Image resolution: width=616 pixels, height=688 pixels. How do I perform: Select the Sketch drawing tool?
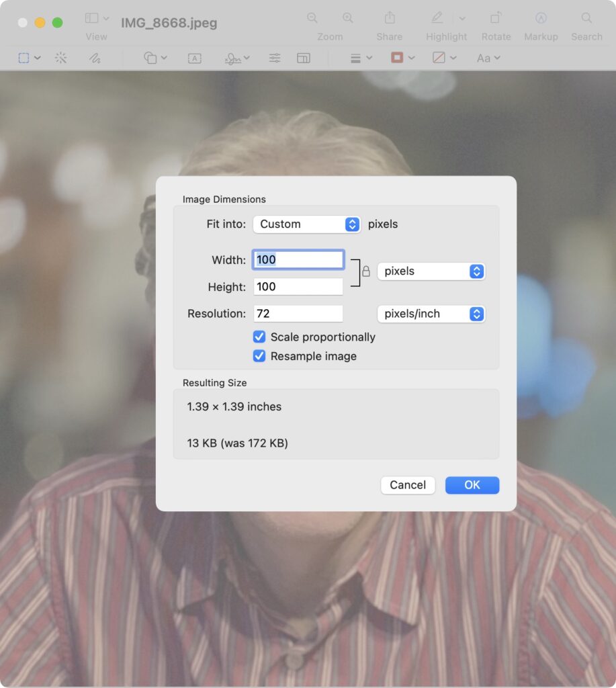pos(95,58)
